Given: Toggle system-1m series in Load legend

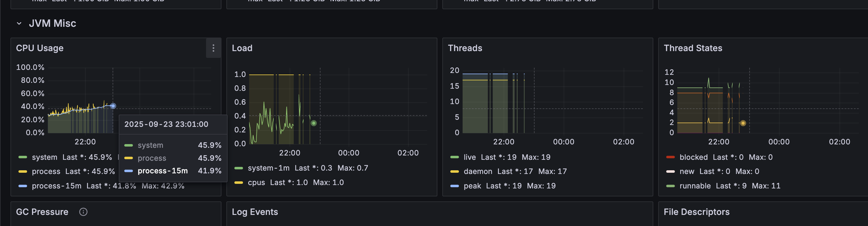Looking at the screenshot, I should (x=268, y=168).
